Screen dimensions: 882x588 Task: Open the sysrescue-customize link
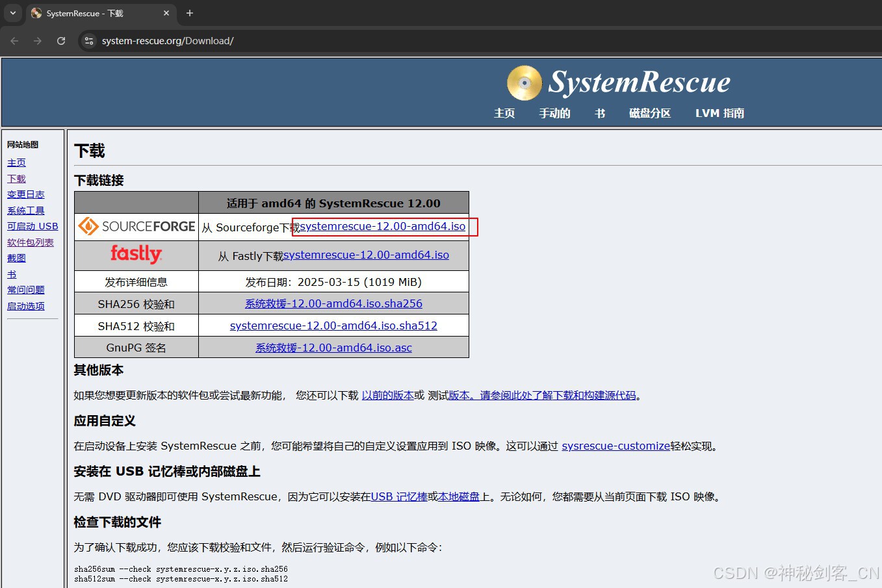click(x=615, y=446)
